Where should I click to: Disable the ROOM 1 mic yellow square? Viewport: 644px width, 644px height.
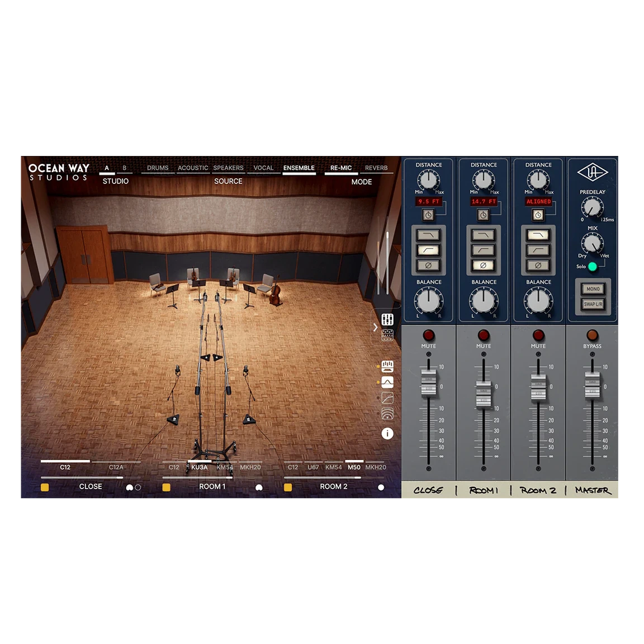(167, 487)
